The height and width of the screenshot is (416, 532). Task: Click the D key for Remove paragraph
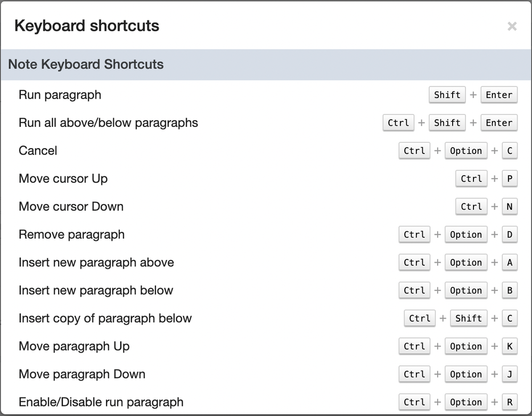(x=510, y=234)
